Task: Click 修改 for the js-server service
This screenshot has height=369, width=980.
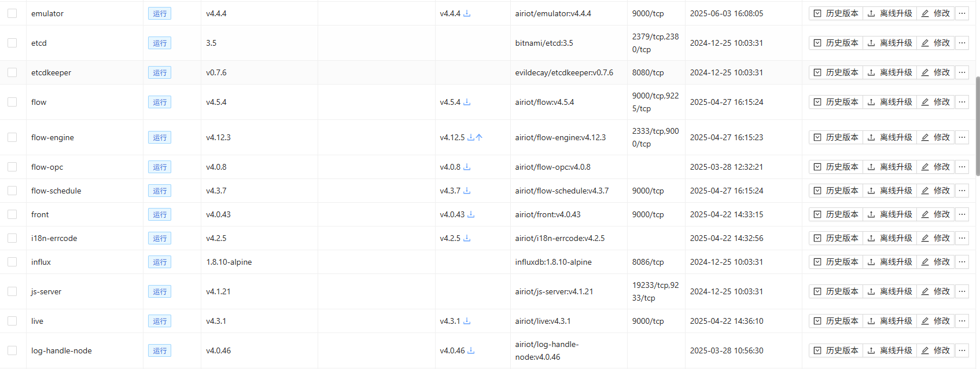Action: tap(935, 291)
